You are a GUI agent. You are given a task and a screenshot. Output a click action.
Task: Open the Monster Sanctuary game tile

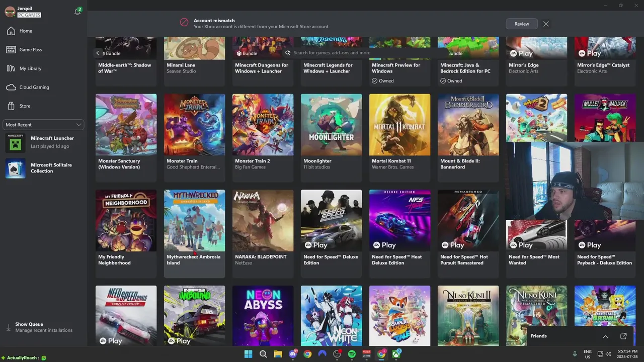pyautogui.click(x=126, y=137)
